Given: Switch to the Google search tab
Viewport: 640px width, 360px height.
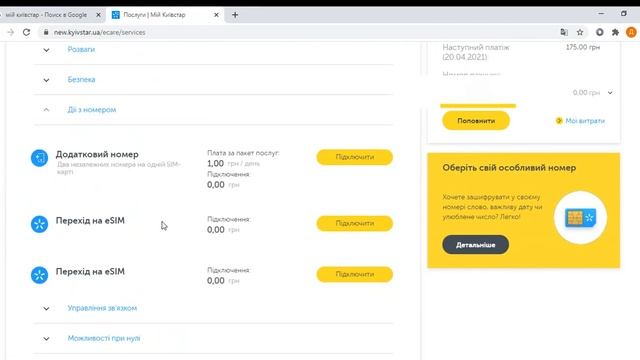Looking at the screenshot, I should [48, 15].
